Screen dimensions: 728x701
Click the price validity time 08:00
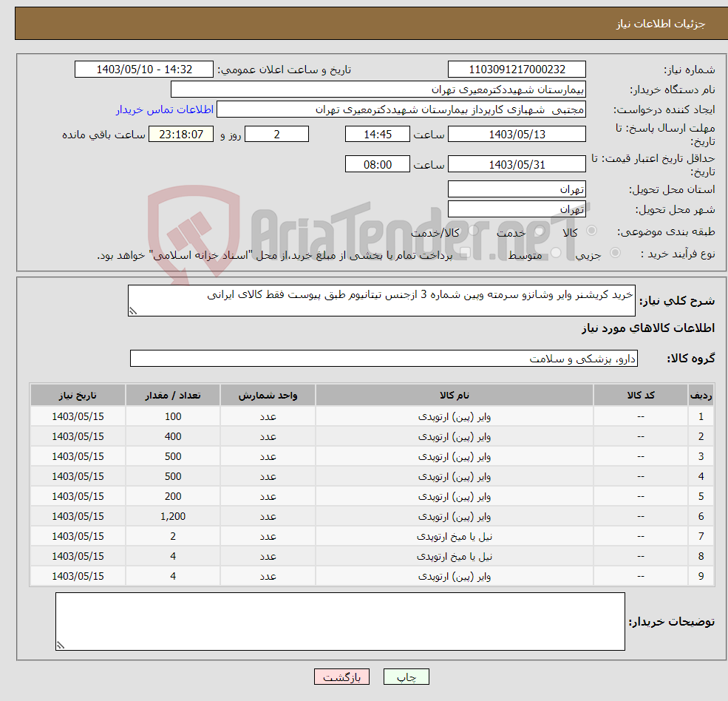point(378,164)
